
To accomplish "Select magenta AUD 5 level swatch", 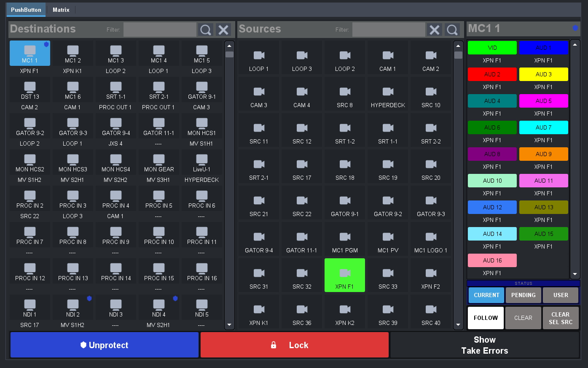I will click(x=544, y=101).
